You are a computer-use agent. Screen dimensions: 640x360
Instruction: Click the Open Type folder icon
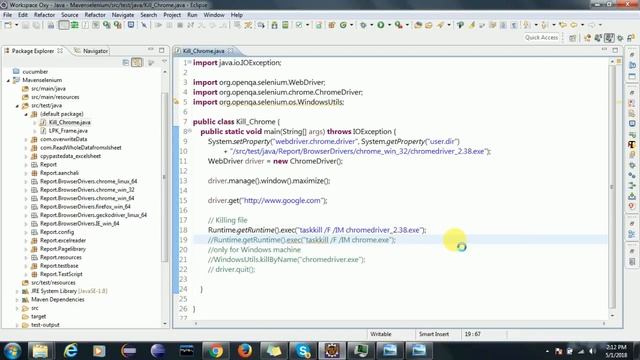tap(418, 25)
